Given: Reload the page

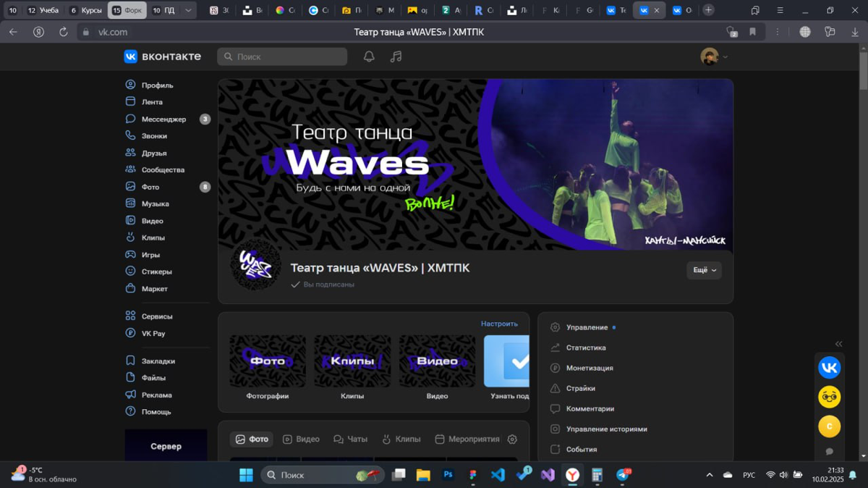Looking at the screenshot, I should pyautogui.click(x=63, y=32).
